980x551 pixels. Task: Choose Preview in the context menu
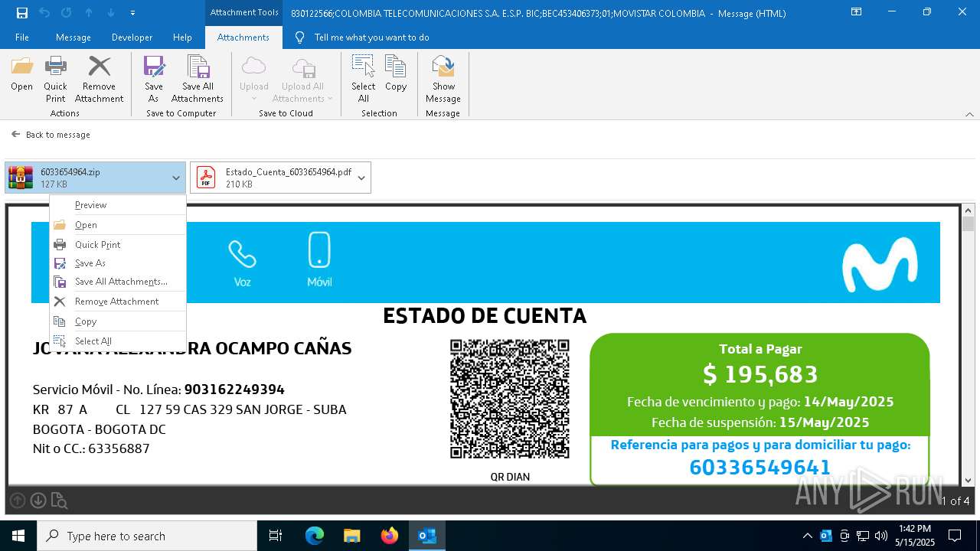pos(118,205)
